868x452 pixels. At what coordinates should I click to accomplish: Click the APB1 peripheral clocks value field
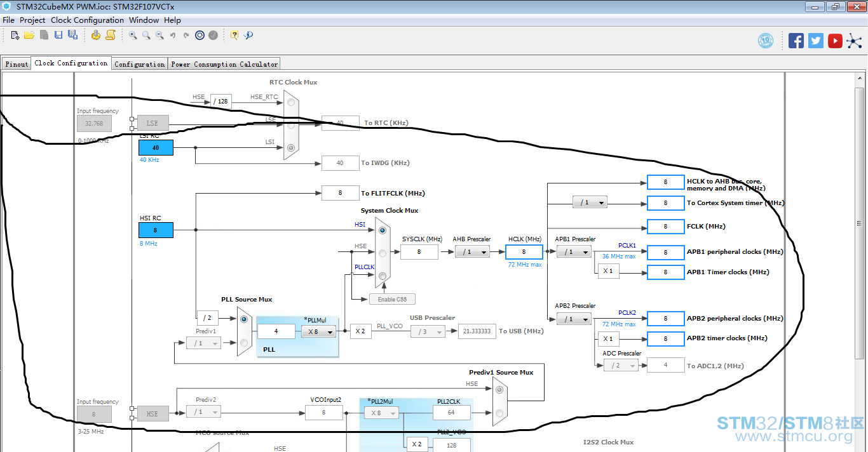coord(665,252)
